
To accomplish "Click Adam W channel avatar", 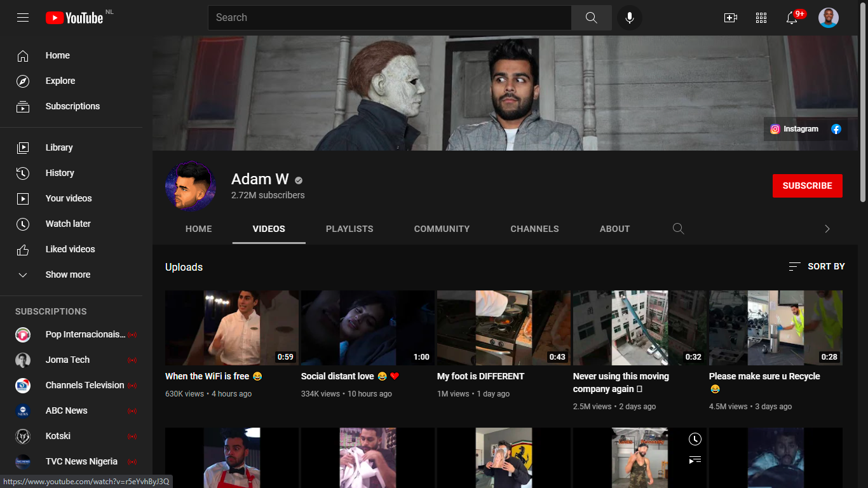I will pyautogui.click(x=191, y=186).
